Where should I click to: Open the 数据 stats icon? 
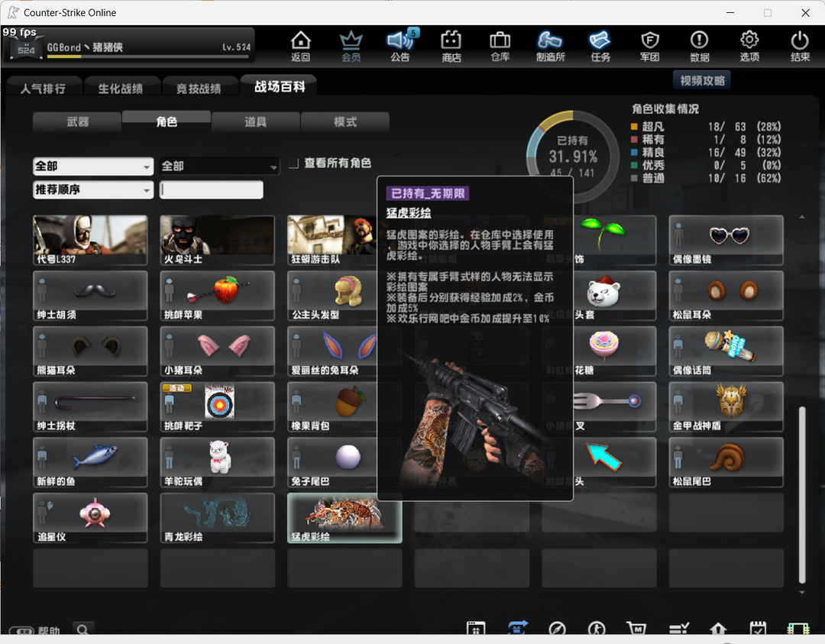(x=699, y=47)
